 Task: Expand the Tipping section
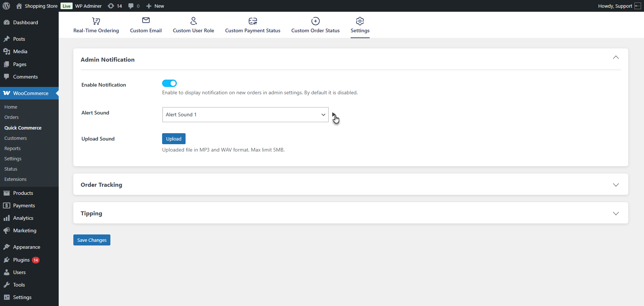616,214
